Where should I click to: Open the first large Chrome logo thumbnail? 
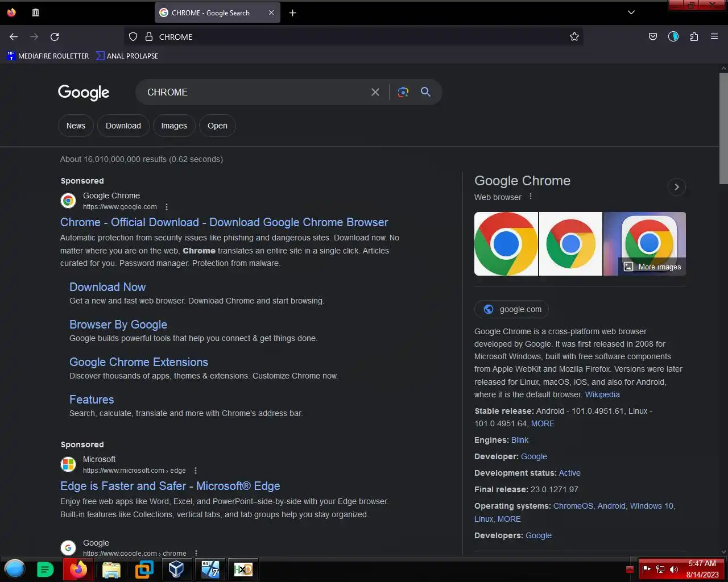point(506,244)
